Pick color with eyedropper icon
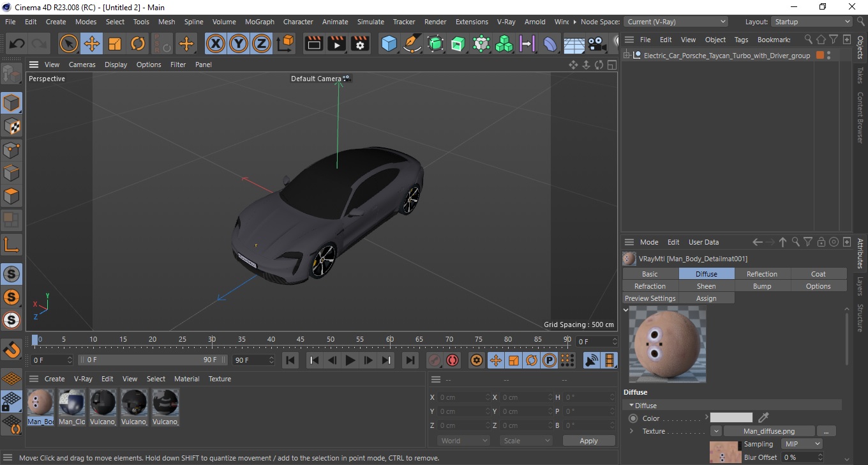This screenshot has width=868, height=465. click(x=763, y=418)
